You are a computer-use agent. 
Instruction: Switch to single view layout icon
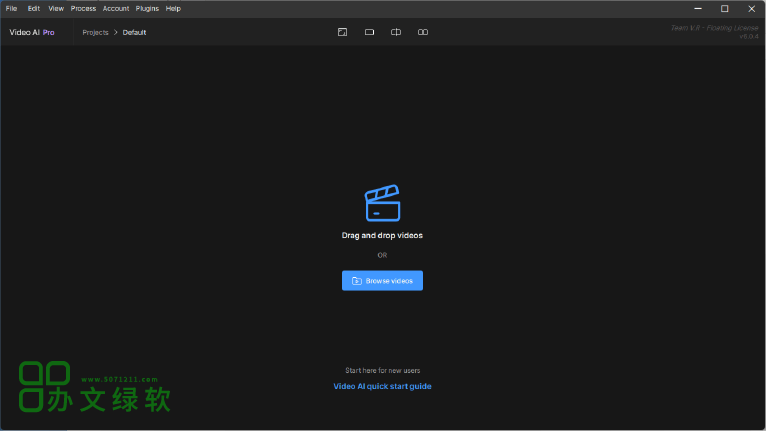(369, 32)
